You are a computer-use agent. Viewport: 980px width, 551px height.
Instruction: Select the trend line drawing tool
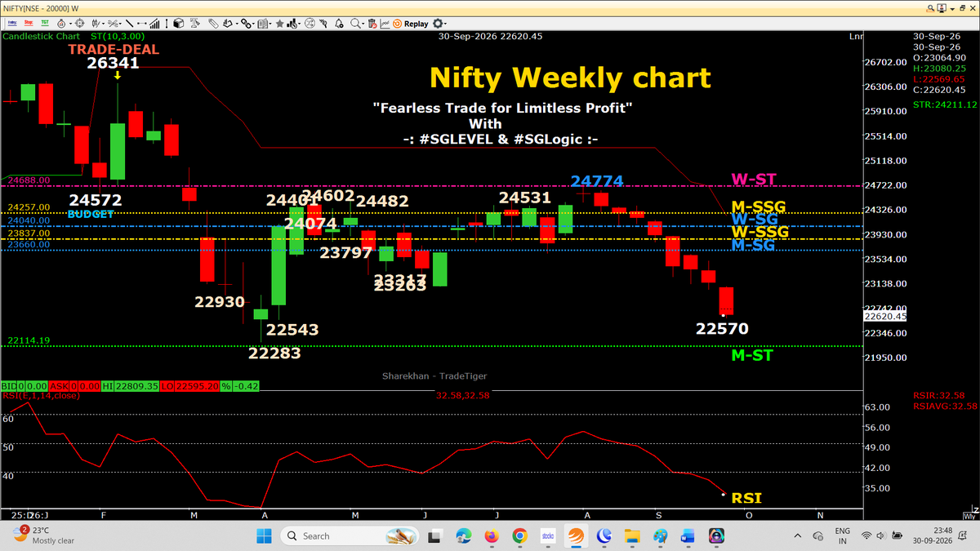point(129,24)
